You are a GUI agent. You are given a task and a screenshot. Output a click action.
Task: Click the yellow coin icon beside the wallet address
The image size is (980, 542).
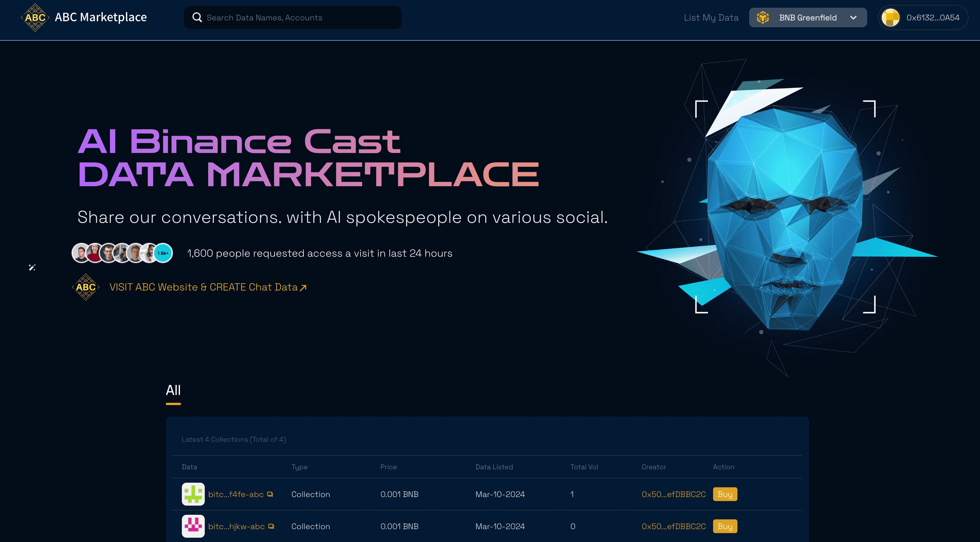(x=890, y=17)
